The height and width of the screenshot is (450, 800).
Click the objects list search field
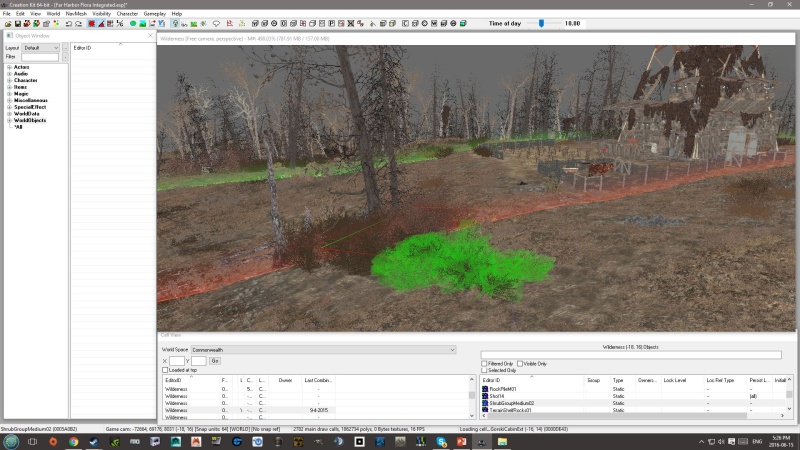click(631, 355)
